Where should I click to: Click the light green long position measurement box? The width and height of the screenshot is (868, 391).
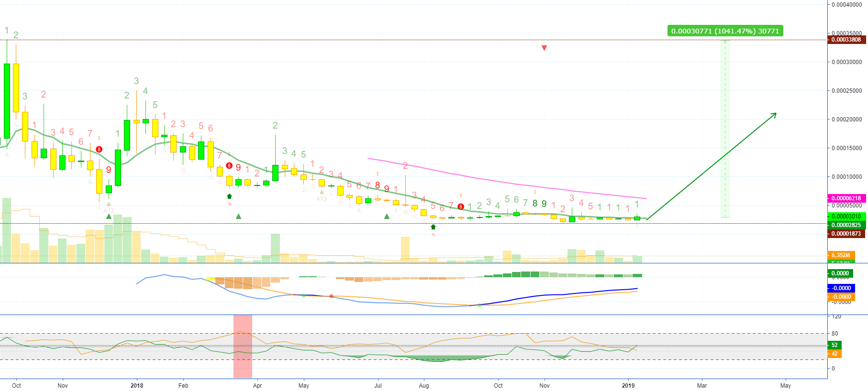pyautogui.click(x=725, y=129)
